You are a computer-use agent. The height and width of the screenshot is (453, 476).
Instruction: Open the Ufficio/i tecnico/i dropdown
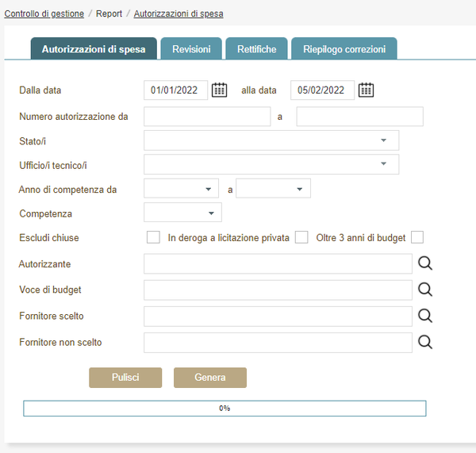coord(271,164)
